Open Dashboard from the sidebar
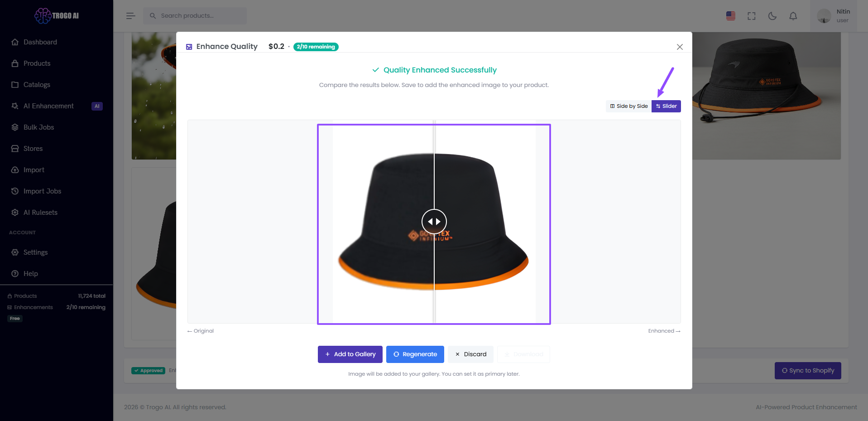Image resolution: width=868 pixels, height=421 pixels. point(40,42)
